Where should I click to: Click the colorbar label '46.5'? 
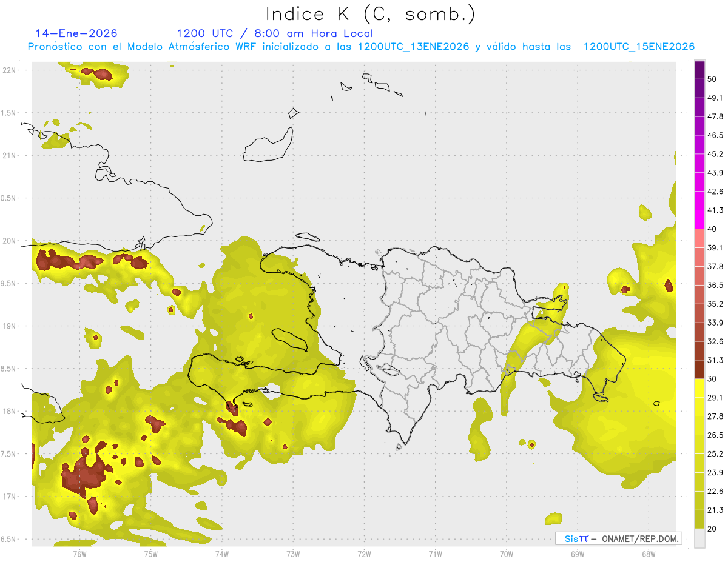point(715,135)
